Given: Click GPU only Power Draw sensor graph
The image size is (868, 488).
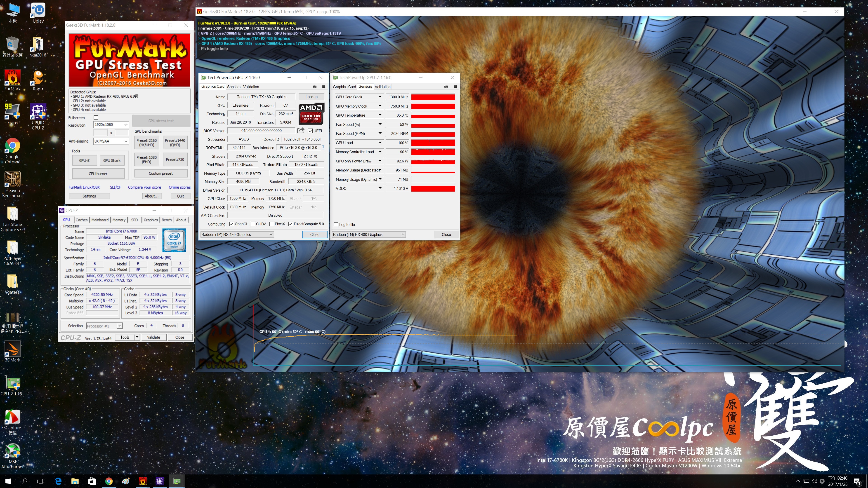Looking at the screenshot, I should 433,161.
